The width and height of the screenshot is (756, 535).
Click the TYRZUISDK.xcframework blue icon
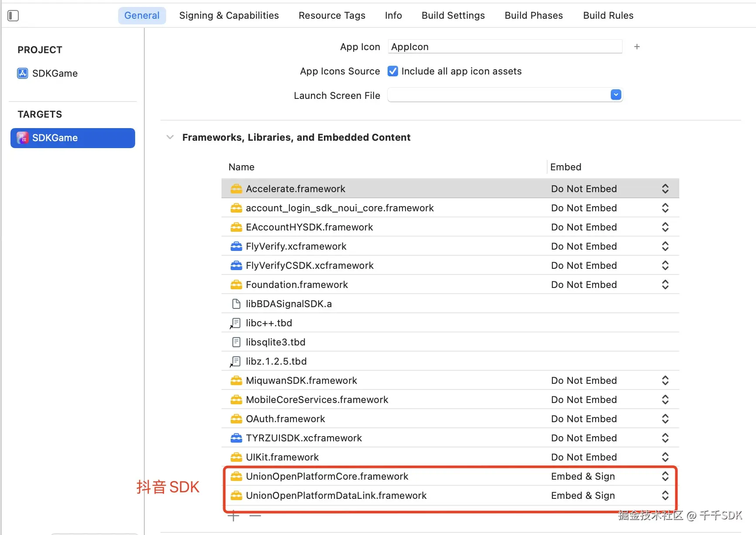[x=236, y=438]
